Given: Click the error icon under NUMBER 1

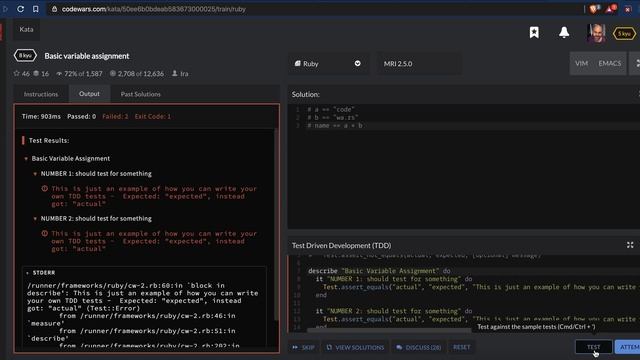Looking at the screenshot, I should tap(44, 189).
